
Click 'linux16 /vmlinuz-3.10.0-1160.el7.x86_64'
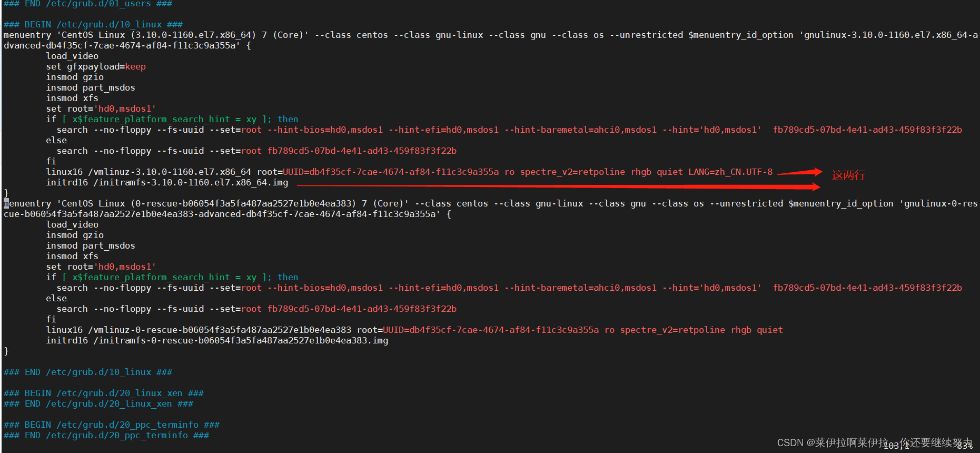click(149, 172)
